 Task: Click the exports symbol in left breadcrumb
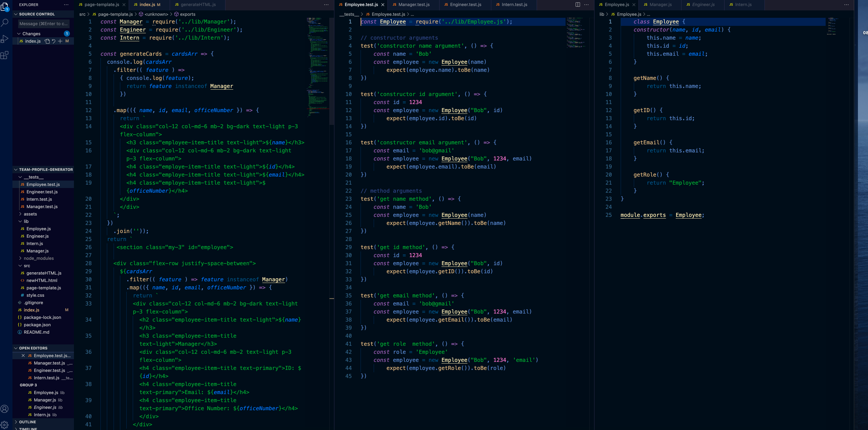(x=184, y=14)
